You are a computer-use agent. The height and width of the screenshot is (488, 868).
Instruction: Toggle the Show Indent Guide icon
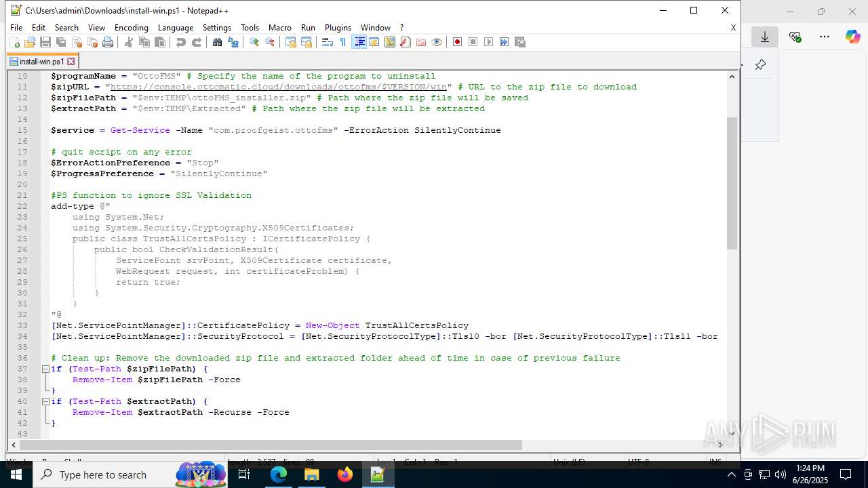359,42
